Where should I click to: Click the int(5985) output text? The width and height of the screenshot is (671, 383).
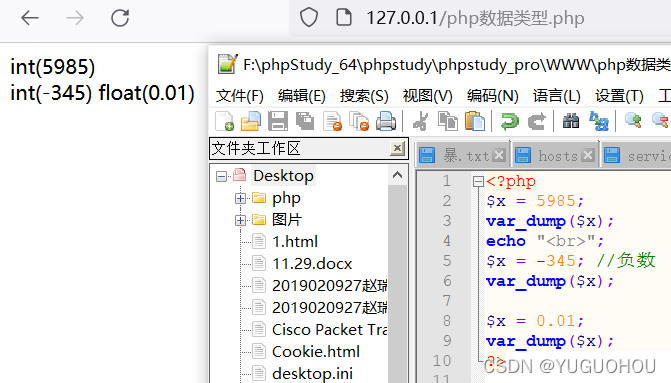point(53,67)
